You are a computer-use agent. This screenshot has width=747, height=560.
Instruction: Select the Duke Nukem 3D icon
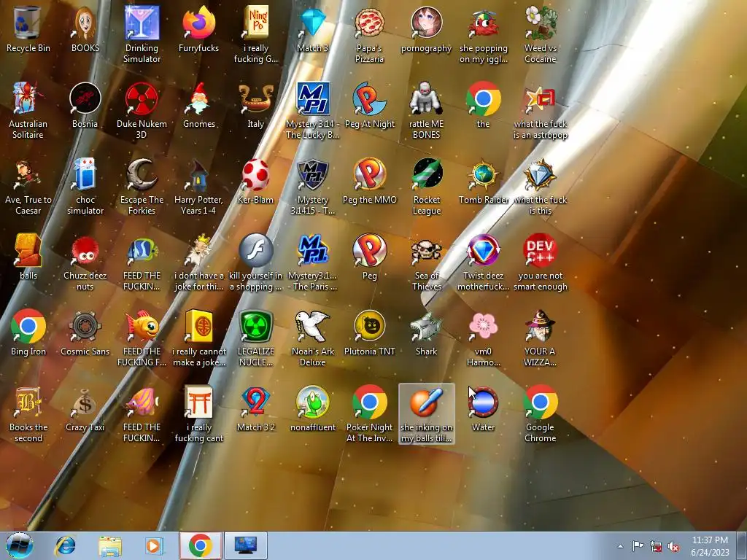pos(142,98)
